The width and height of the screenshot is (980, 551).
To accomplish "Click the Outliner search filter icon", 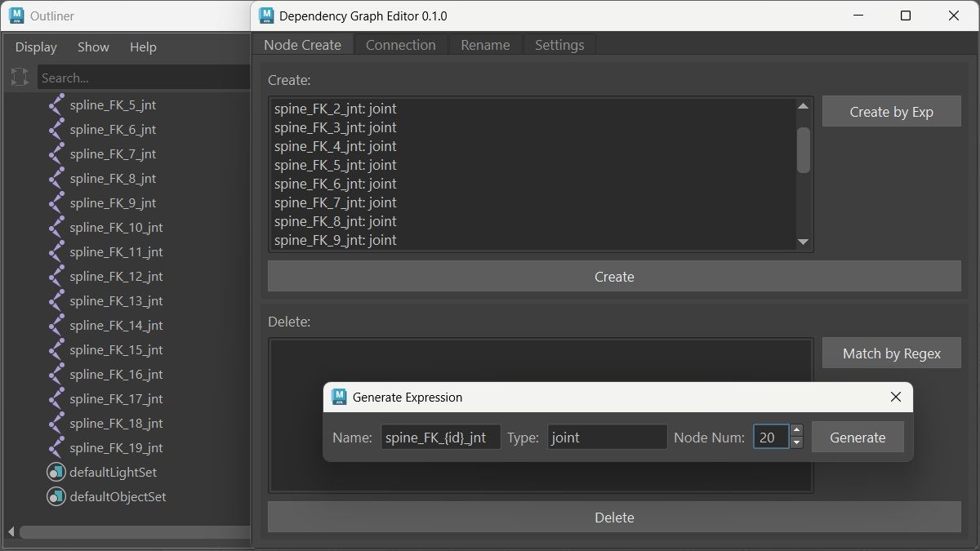I will pos(20,78).
